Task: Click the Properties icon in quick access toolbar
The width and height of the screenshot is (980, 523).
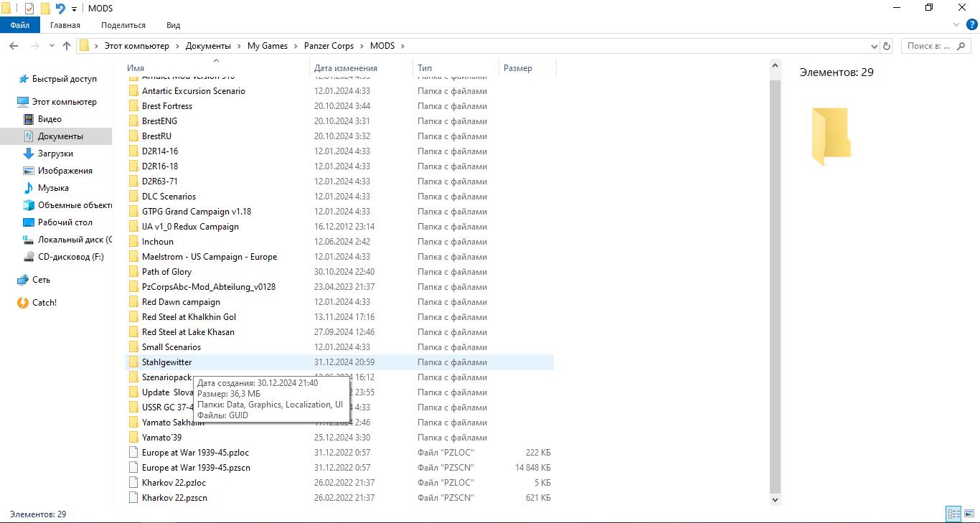Action: pyautogui.click(x=29, y=9)
